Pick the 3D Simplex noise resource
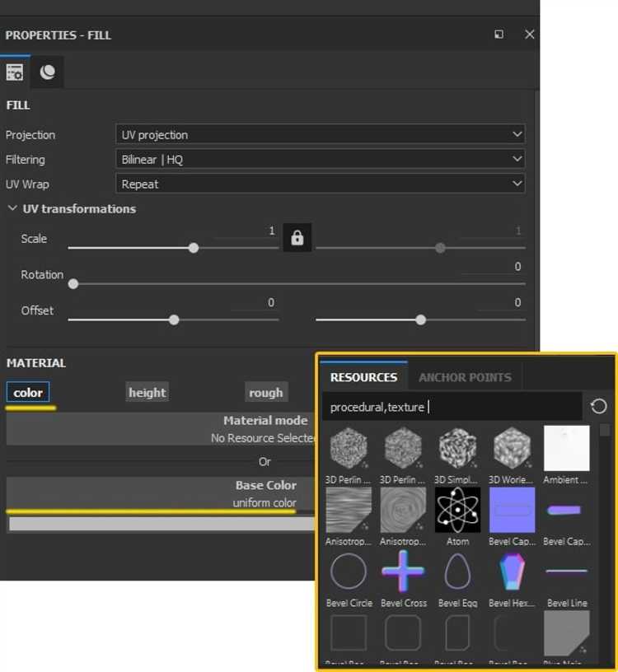This screenshot has width=618, height=672. coord(457,448)
